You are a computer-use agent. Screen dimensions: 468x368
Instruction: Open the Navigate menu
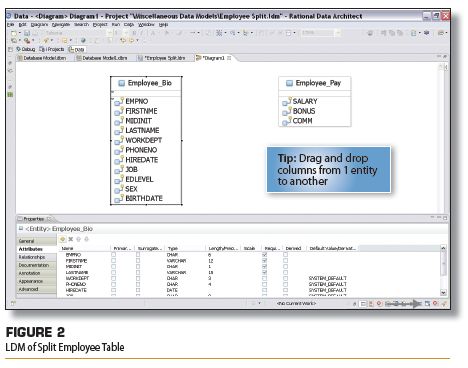tap(61, 25)
